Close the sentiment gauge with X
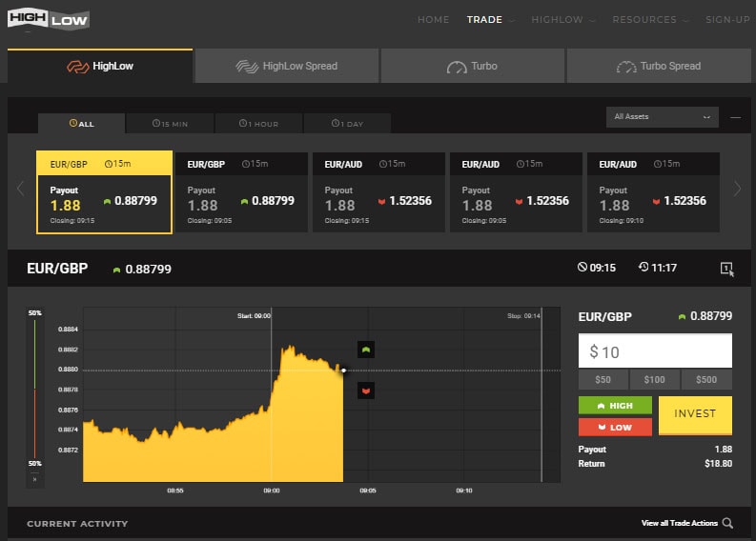This screenshot has width=756, height=541. (x=34, y=480)
